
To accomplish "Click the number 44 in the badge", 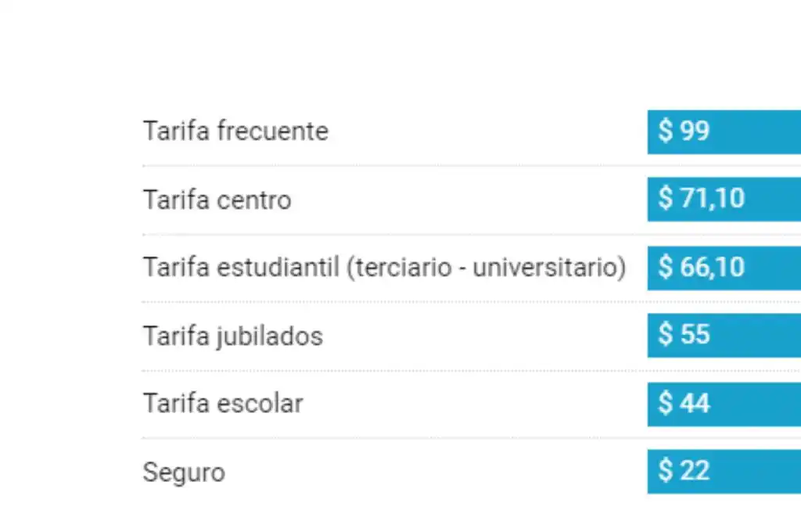I will tap(695, 404).
